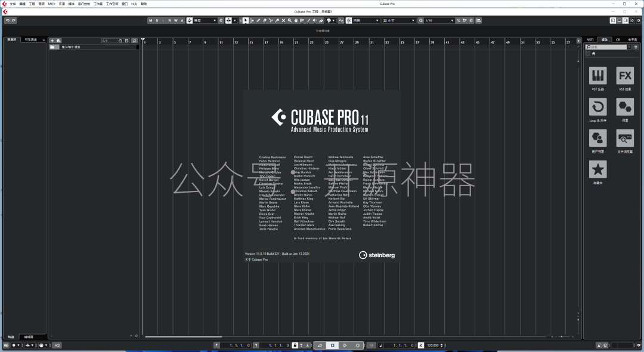Toggle the AQ auto quantize button

(57, 345)
